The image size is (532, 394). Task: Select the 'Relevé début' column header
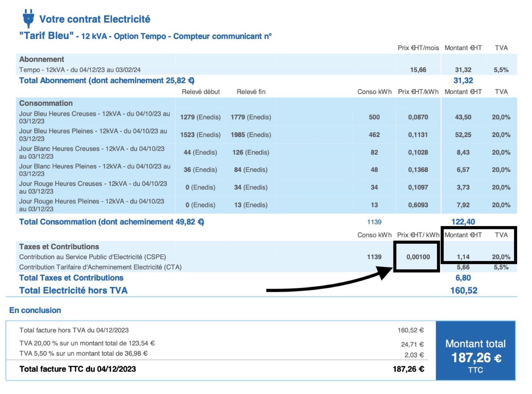[201, 92]
